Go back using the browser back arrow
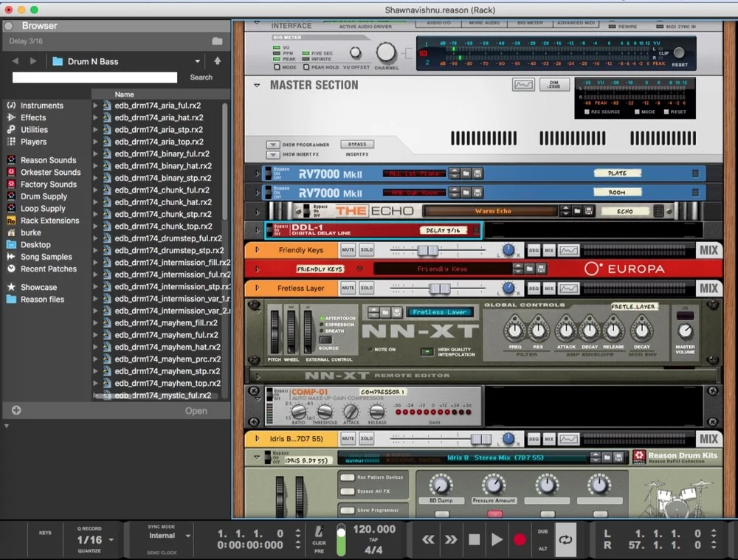 (15, 61)
